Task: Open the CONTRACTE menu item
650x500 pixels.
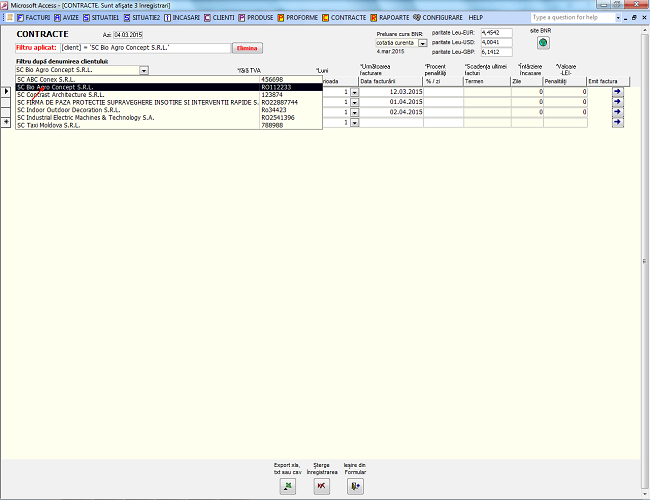Action: (344, 17)
